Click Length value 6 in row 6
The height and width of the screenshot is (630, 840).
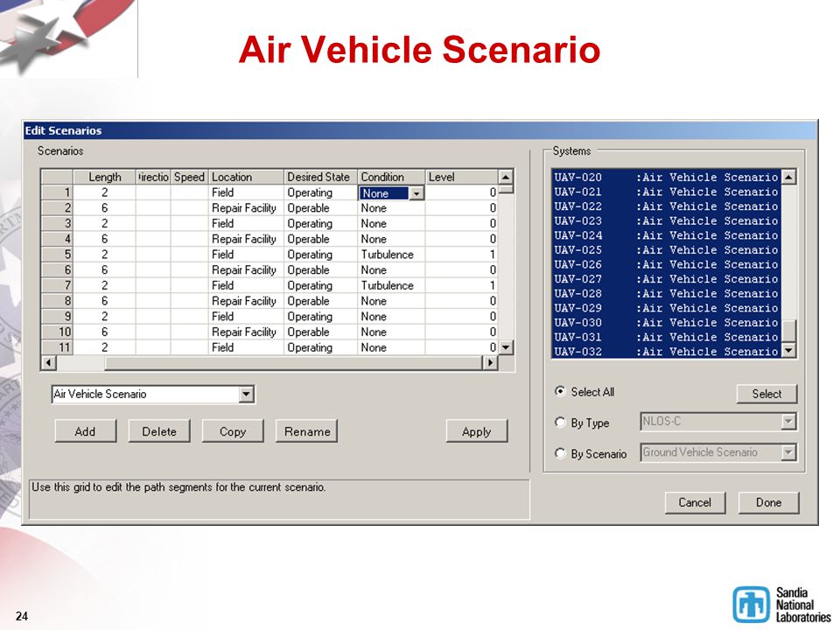(x=104, y=270)
